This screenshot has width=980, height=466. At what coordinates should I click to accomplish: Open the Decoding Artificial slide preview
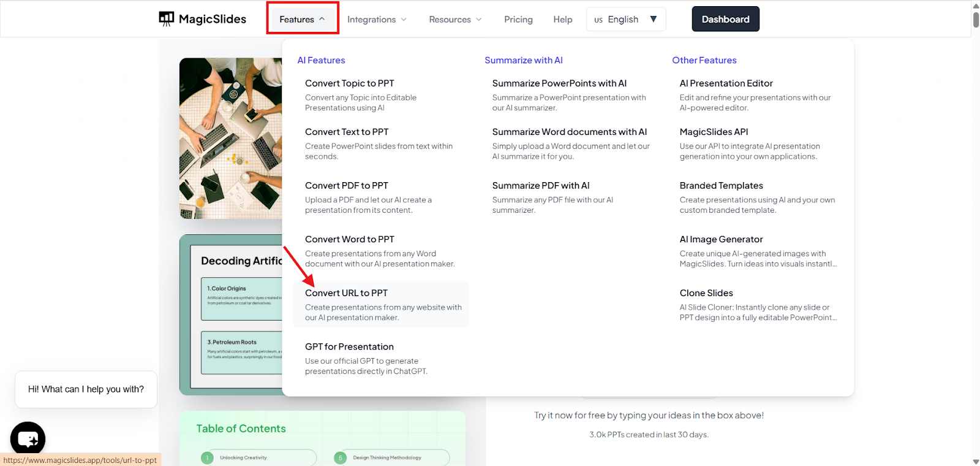point(231,315)
